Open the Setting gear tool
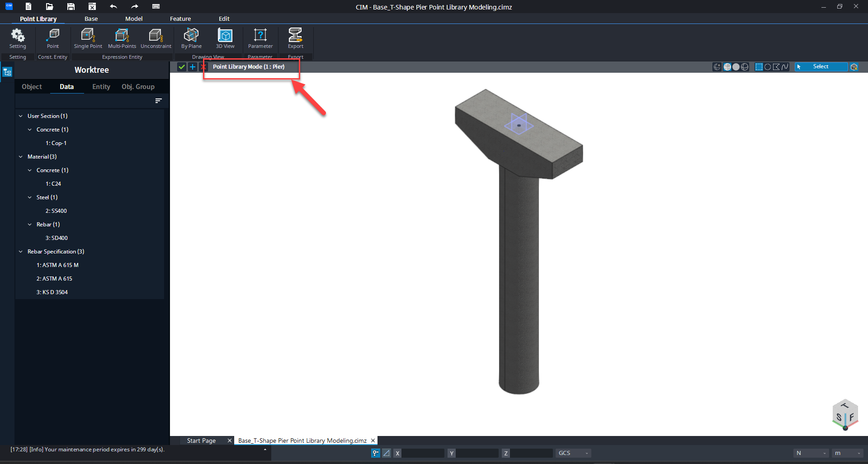The image size is (868, 464). [x=18, y=38]
